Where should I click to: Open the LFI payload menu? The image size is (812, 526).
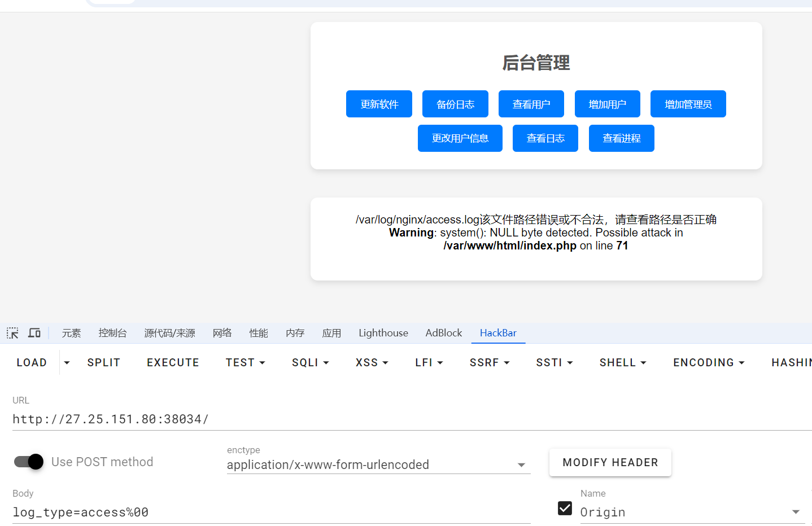pos(429,363)
